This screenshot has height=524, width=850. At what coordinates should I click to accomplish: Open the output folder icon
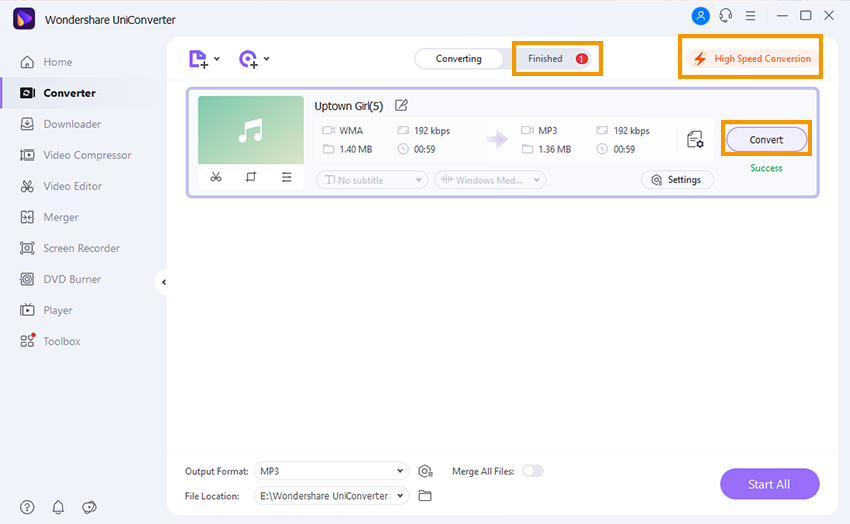click(x=425, y=496)
